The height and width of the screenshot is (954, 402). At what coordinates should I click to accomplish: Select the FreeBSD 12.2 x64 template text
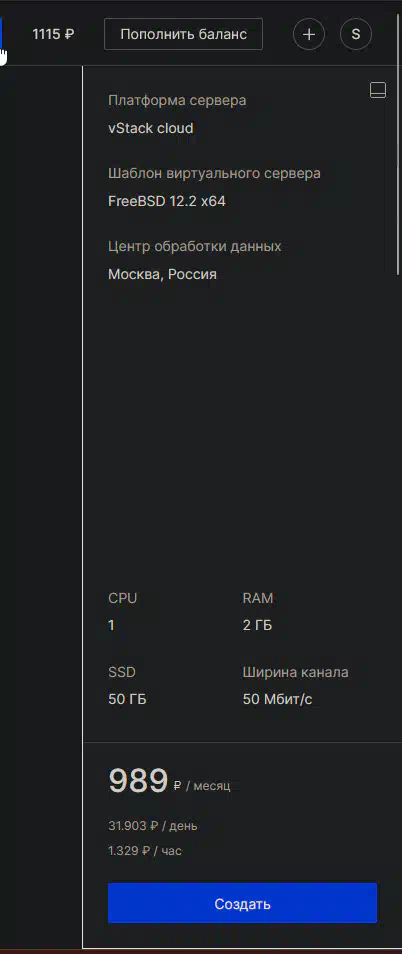(x=167, y=201)
